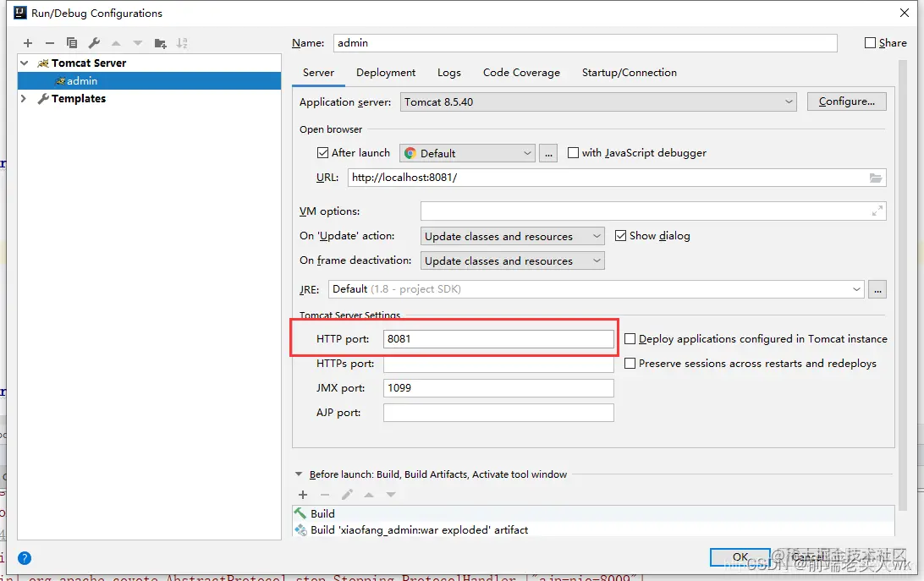Move configuration up in the list
Screen dimensions: 924x581
click(116, 43)
